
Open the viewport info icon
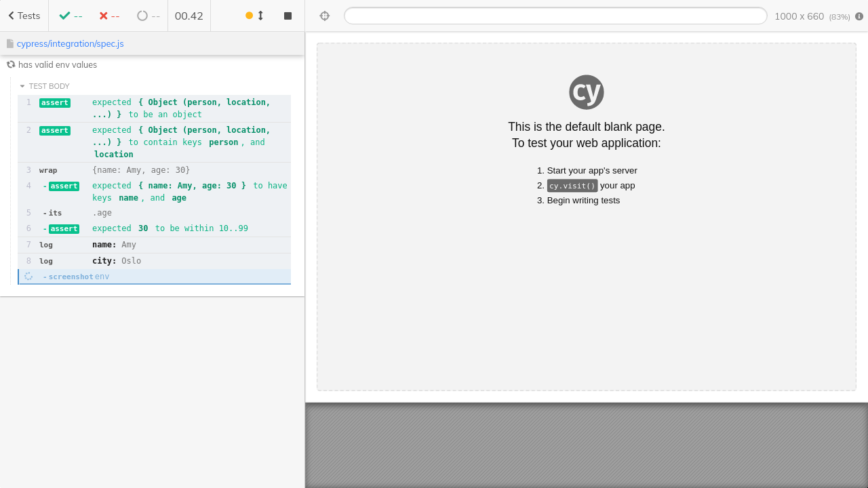(x=859, y=16)
